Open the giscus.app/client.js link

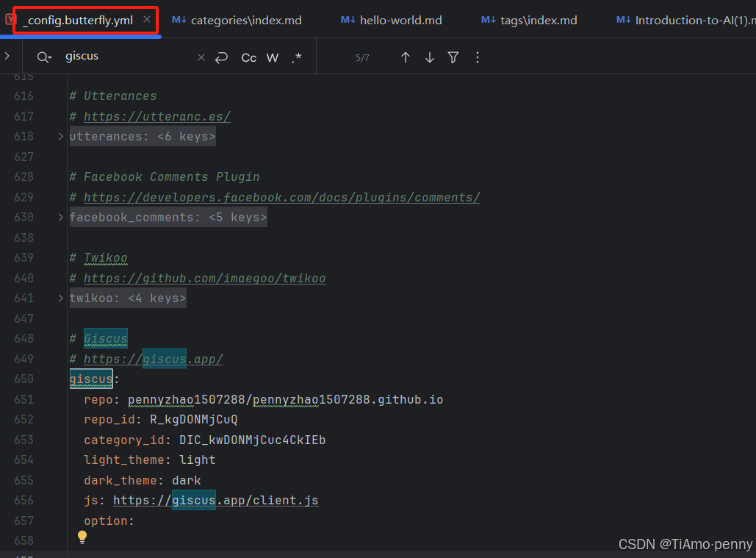click(x=215, y=500)
